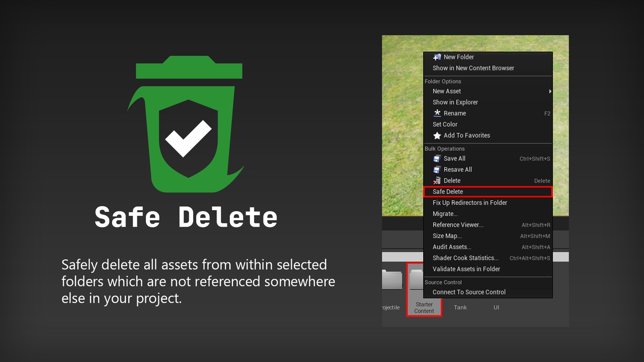Click the Rename asterisk icon
The image size is (644, 362).
coord(437,113)
